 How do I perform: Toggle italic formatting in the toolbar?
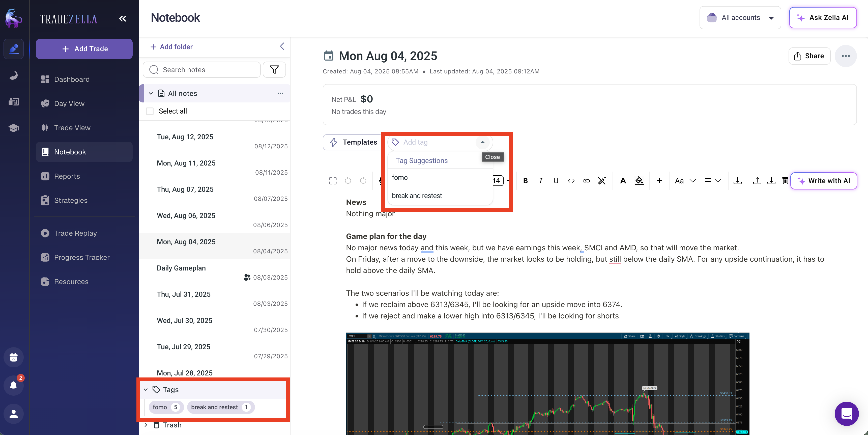(540, 181)
